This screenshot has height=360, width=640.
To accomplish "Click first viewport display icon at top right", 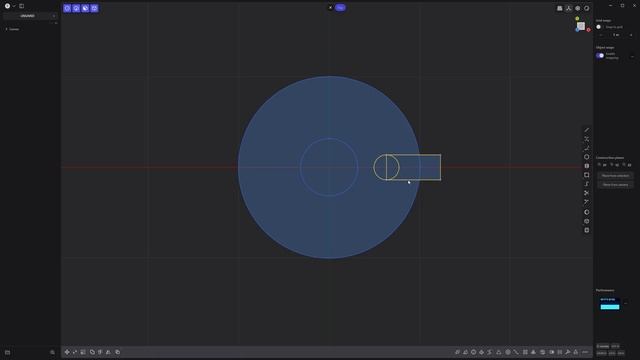I will pyautogui.click(x=560, y=8).
